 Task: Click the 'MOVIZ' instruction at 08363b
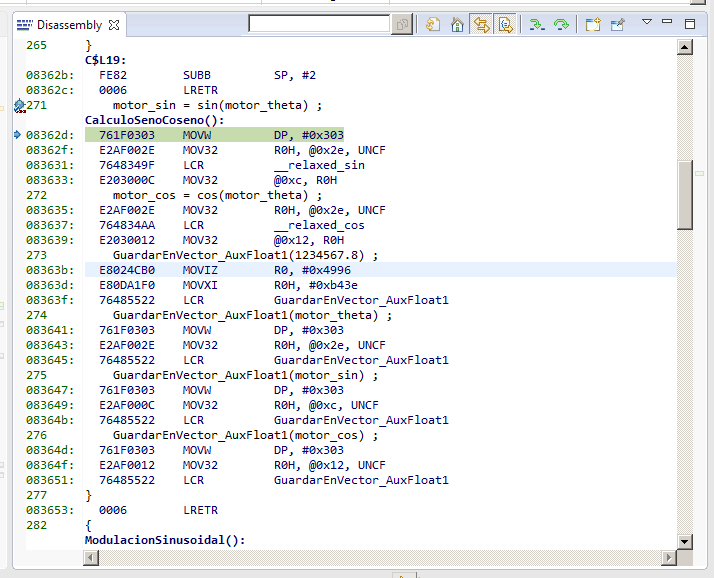click(200, 271)
